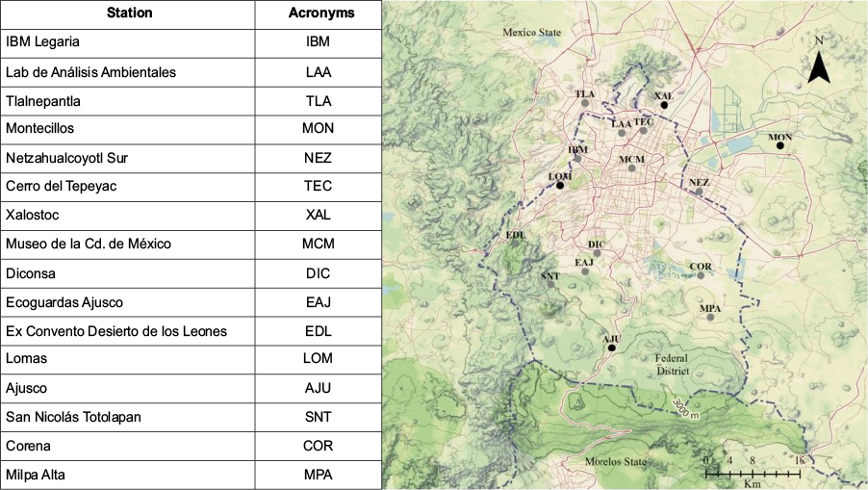Select the COR station marker on the map
868x490 pixels.
[701, 275]
